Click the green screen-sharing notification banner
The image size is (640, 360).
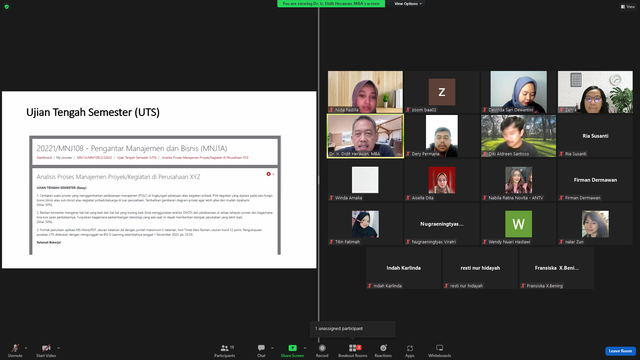click(331, 4)
